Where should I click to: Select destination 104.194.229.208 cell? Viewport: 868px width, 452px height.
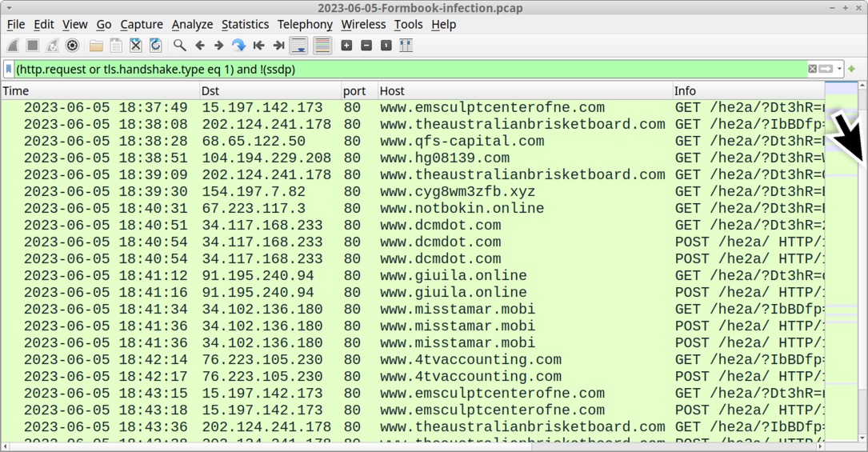click(x=266, y=158)
